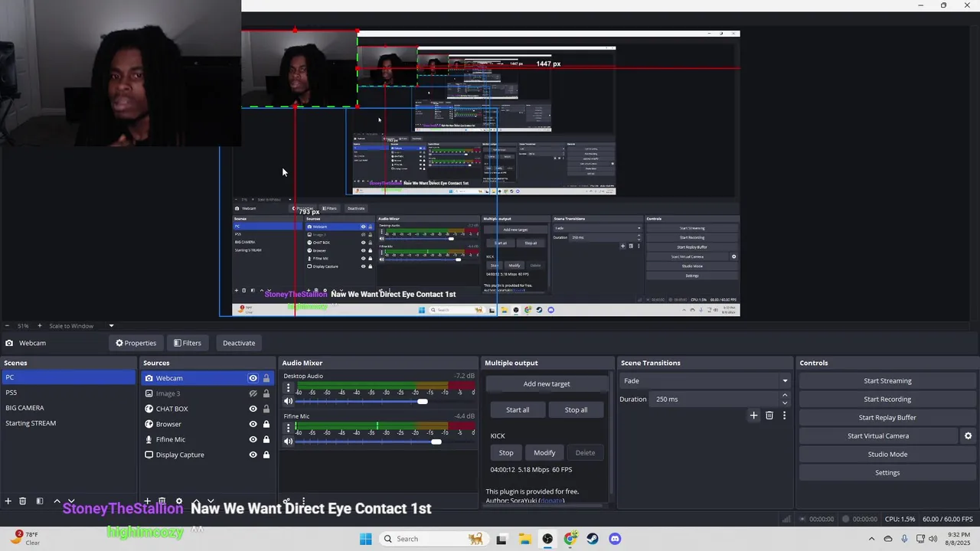The image size is (980, 551).
Task: Click the Fifine Mic microphone source icon
Action: coord(149,439)
